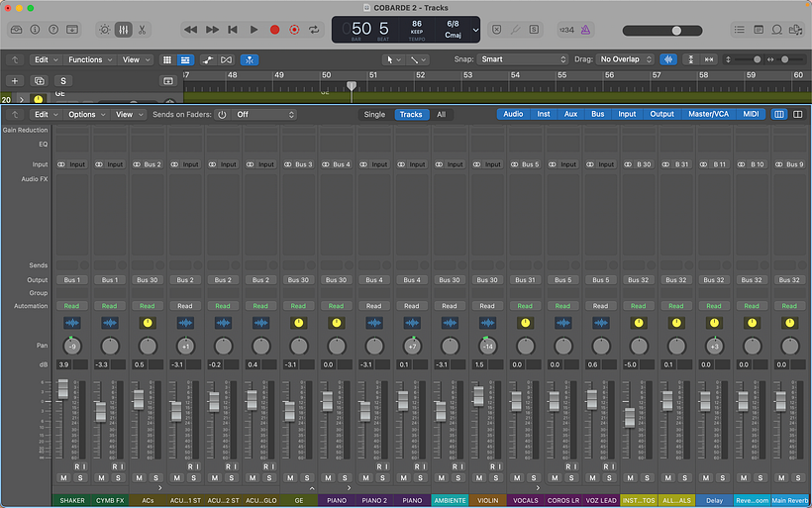Image resolution: width=812 pixels, height=508 pixels.
Task: Toggle the Count-in 1234 button
Action: click(566, 30)
